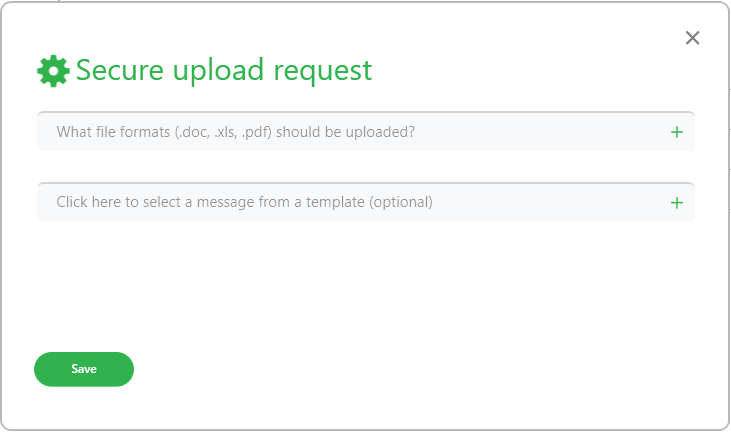Viewport: 731px width, 433px height.
Task: Click the gray X in the top corner
Action: click(692, 38)
